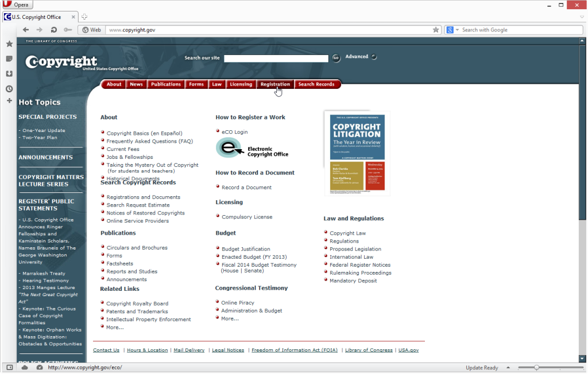
Task: Open the Copyright Royalty Board link
Action: [x=137, y=303]
